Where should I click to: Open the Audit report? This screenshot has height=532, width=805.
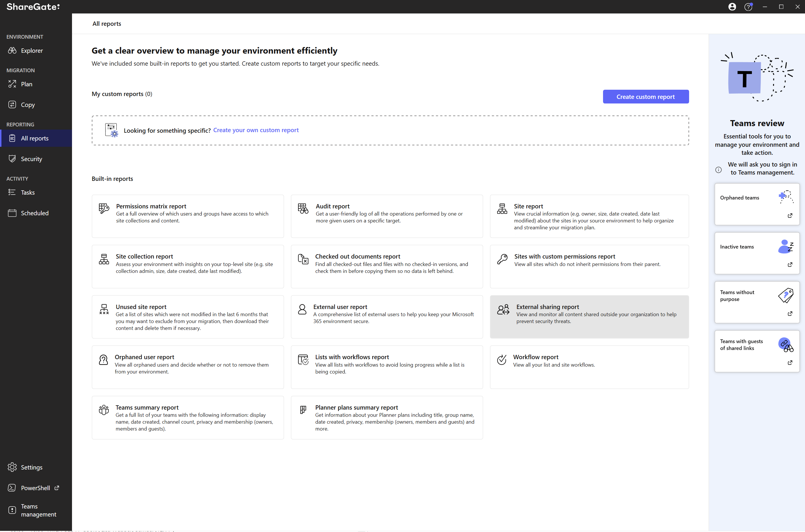coord(387,216)
